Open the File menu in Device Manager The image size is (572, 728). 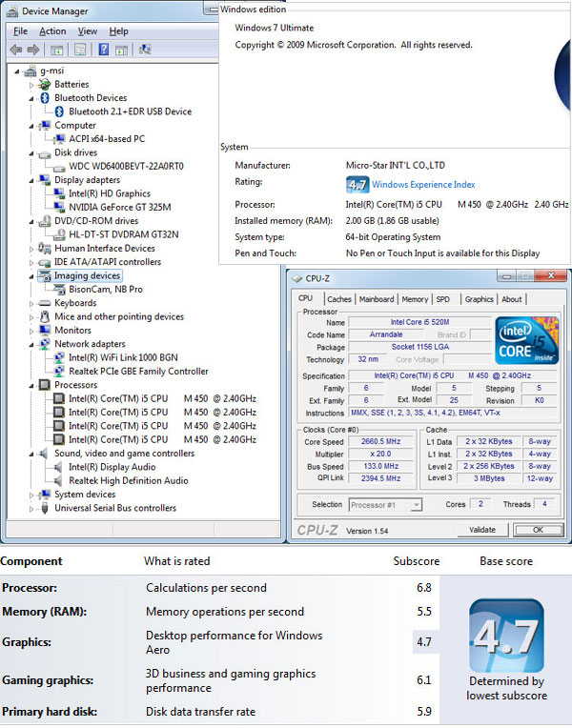pos(20,31)
